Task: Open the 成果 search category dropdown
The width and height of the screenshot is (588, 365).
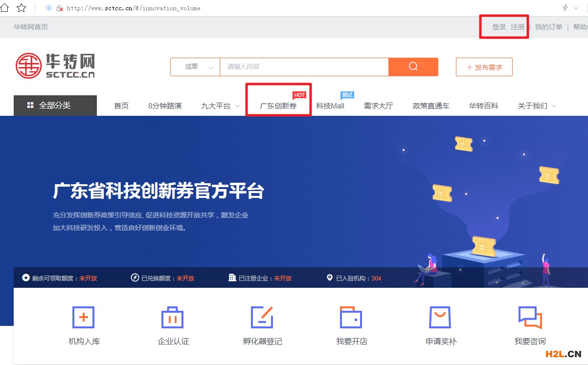Action: 195,66
